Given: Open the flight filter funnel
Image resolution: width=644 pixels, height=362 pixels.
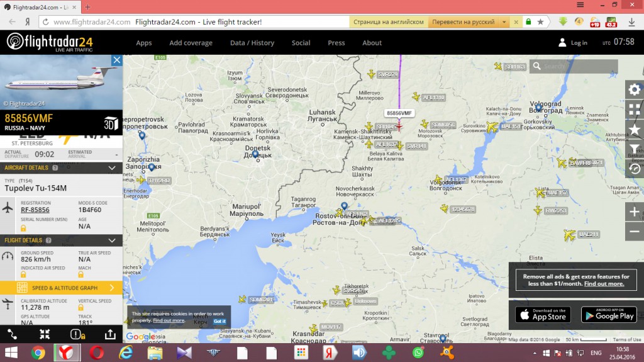Looking at the screenshot, I should [635, 149].
